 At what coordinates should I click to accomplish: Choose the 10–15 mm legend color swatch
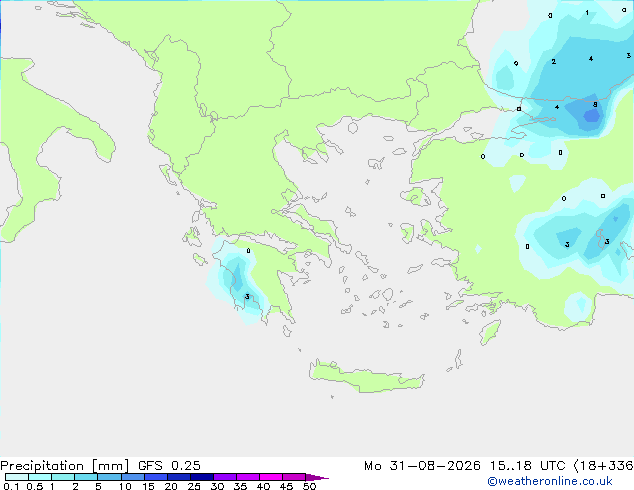coord(132,477)
